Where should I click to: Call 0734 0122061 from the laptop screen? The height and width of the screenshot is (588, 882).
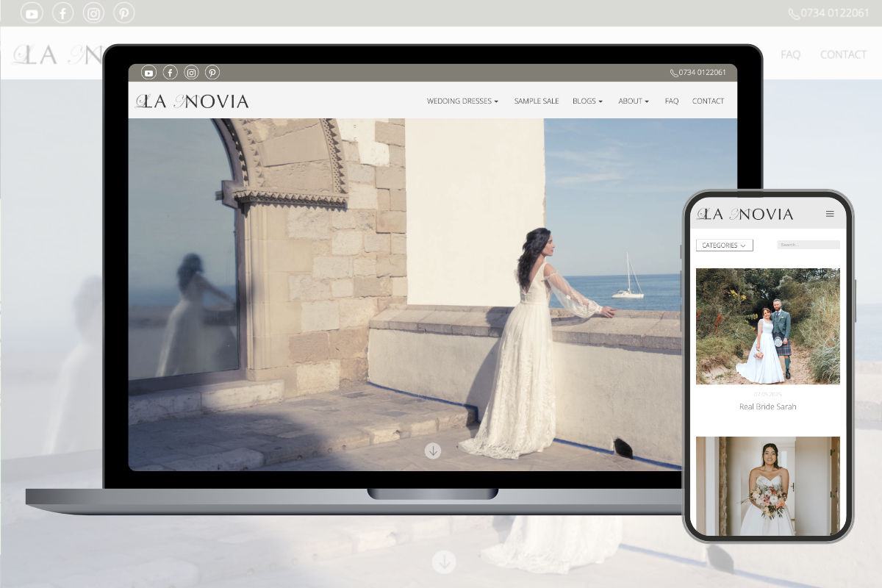(703, 73)
